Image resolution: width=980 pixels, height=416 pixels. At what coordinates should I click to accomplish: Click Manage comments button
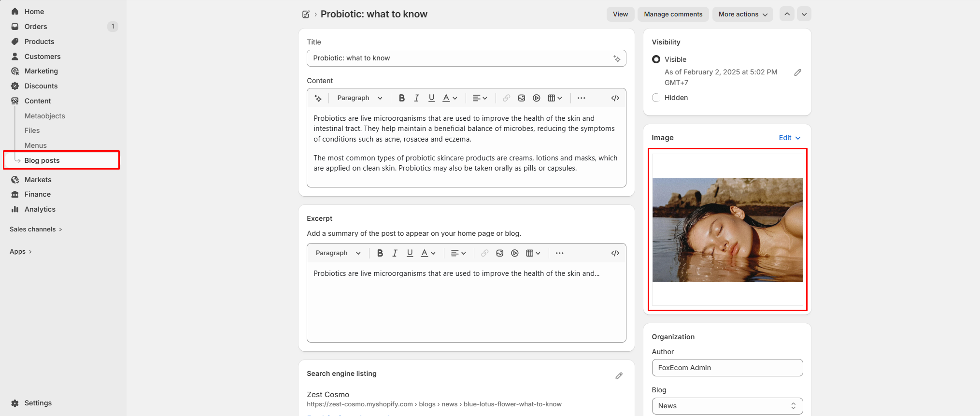click(x=673, y=14)
